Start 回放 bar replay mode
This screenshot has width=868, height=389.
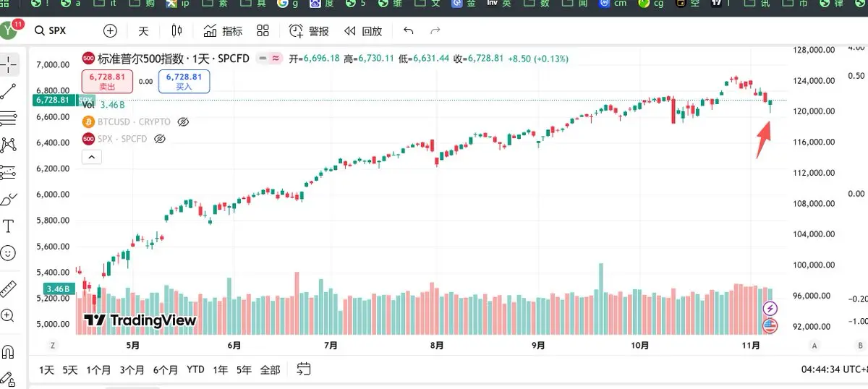coord(363,31)
